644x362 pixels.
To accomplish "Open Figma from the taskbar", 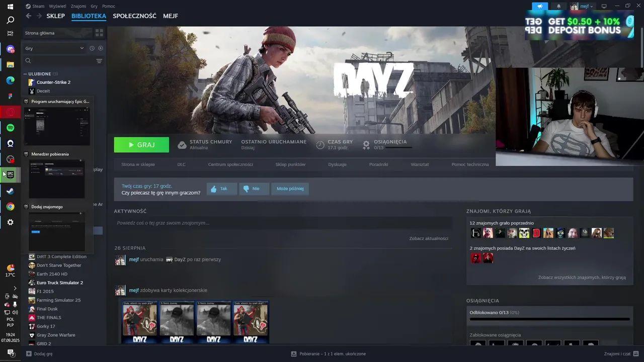I will click(10, 97).
